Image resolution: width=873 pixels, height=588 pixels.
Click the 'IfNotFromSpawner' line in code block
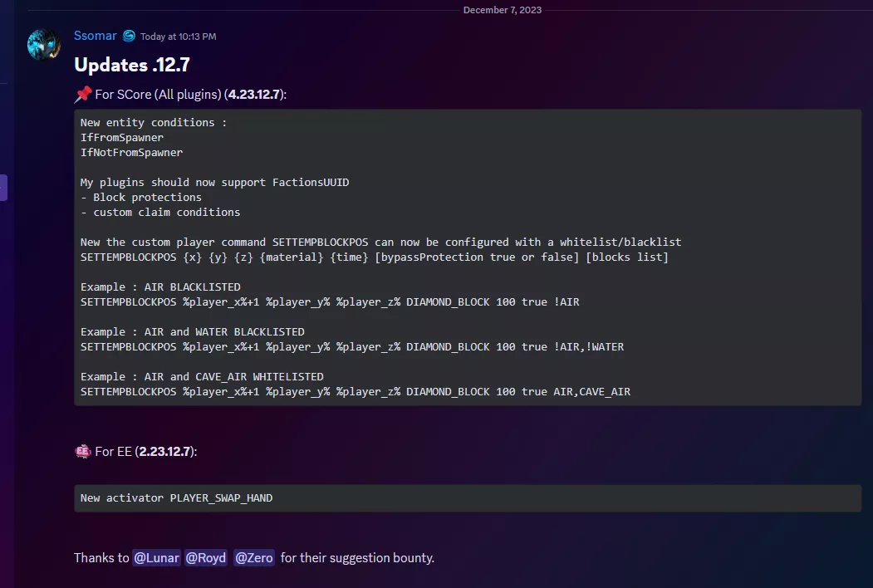coord(131,152)
